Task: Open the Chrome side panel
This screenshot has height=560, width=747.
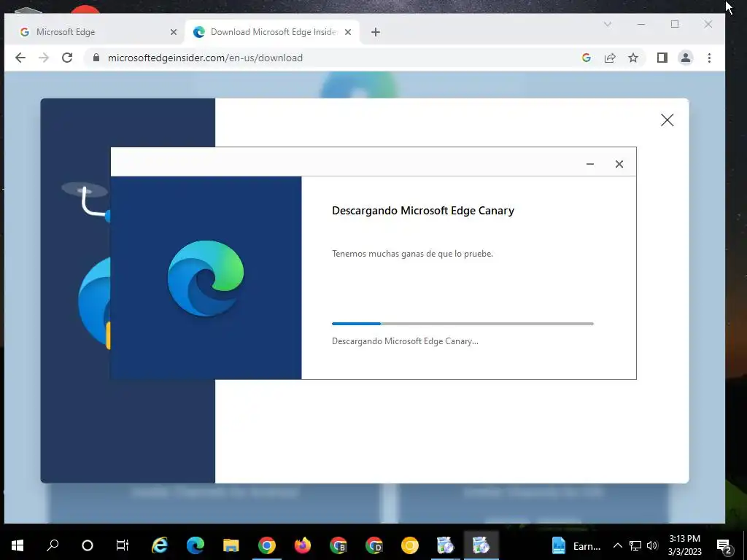Action: coord(662,58)
